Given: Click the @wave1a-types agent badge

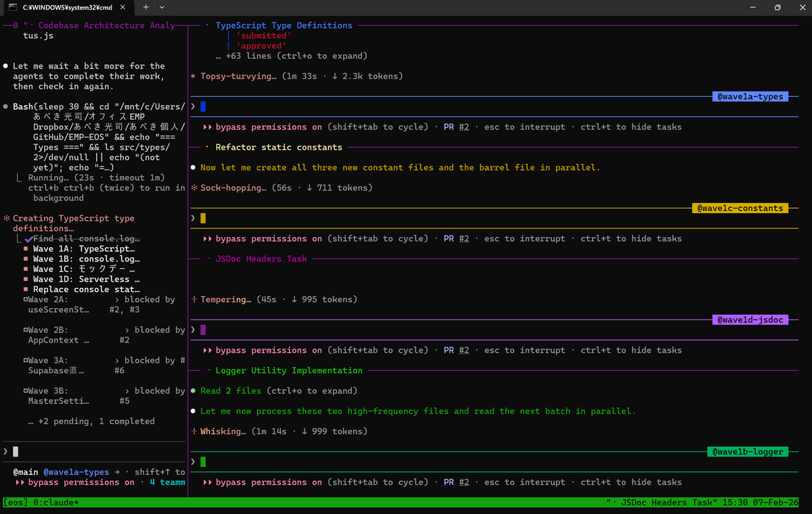Looking at the screenshot, I should point(750,96).
